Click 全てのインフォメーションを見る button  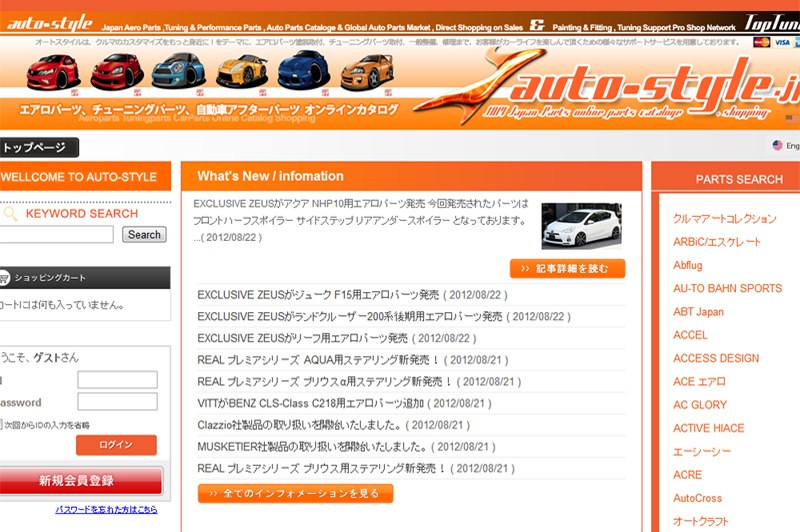point(295,493)
